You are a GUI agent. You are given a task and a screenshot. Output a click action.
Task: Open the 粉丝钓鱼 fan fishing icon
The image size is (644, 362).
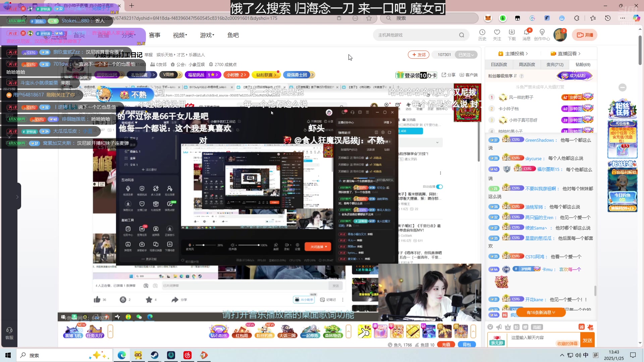coord(265,331)
